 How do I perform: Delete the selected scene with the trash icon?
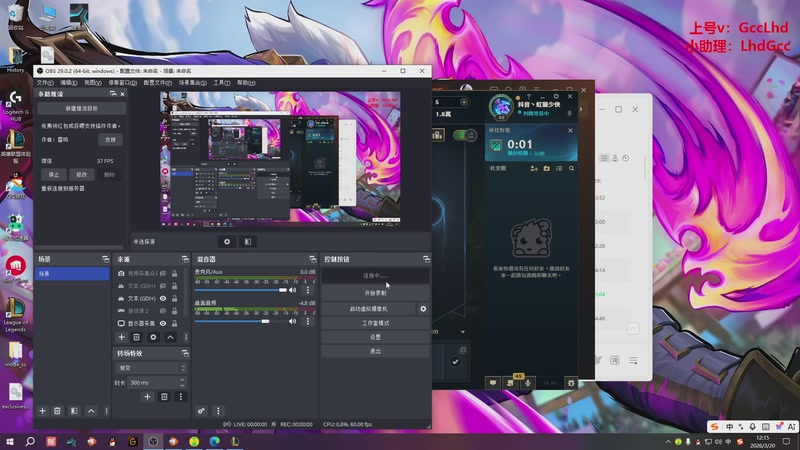coord(57,411)
